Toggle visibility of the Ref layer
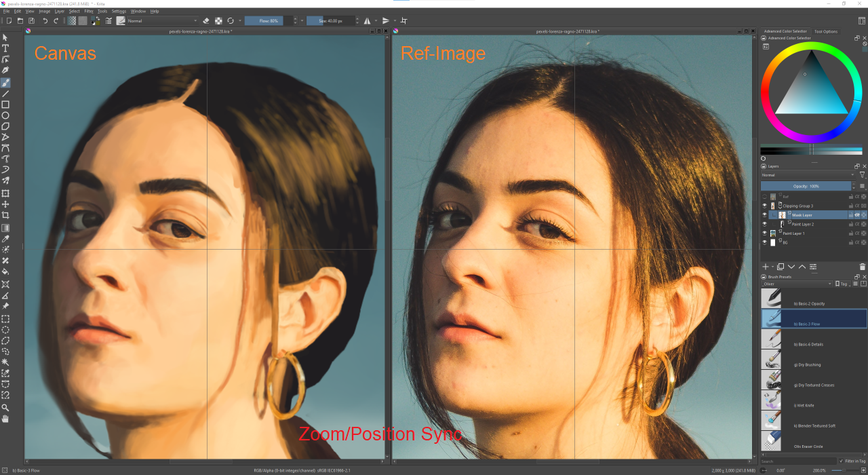Viewport: 868px width, 475px height. click(x=764, y=195)
